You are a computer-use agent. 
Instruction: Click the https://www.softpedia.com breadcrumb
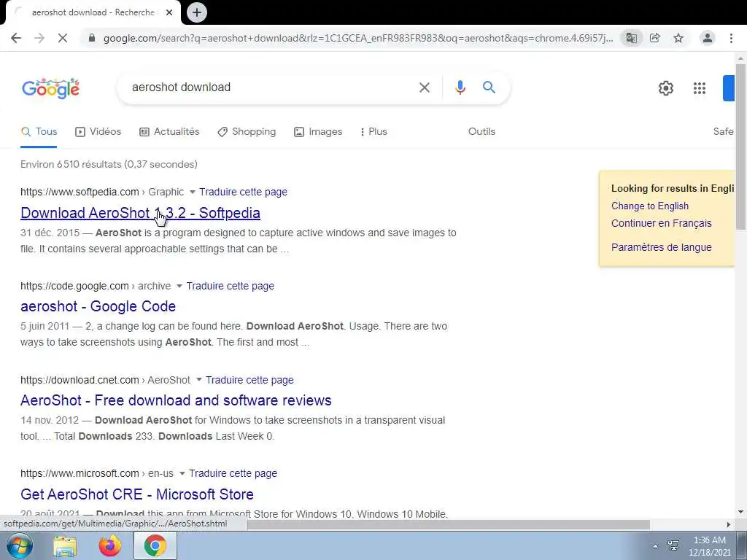[x=80, y=192]
